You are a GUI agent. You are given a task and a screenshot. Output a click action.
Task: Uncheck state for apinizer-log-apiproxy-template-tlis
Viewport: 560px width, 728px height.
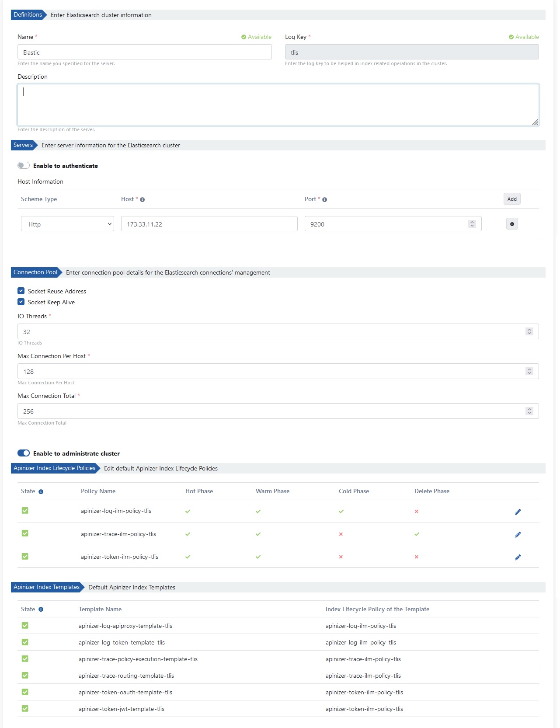pyautogui.click(x=25, y=626)
